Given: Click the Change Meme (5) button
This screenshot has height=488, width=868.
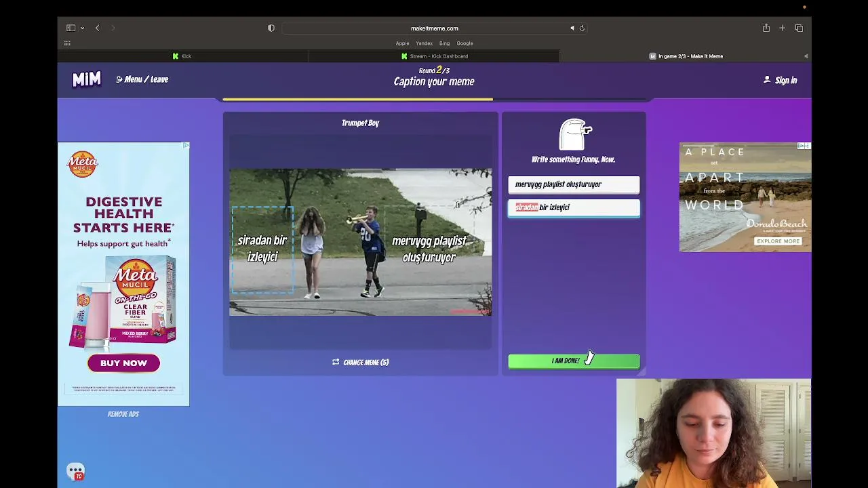Looking at the screenshot, I should [360, 362].
